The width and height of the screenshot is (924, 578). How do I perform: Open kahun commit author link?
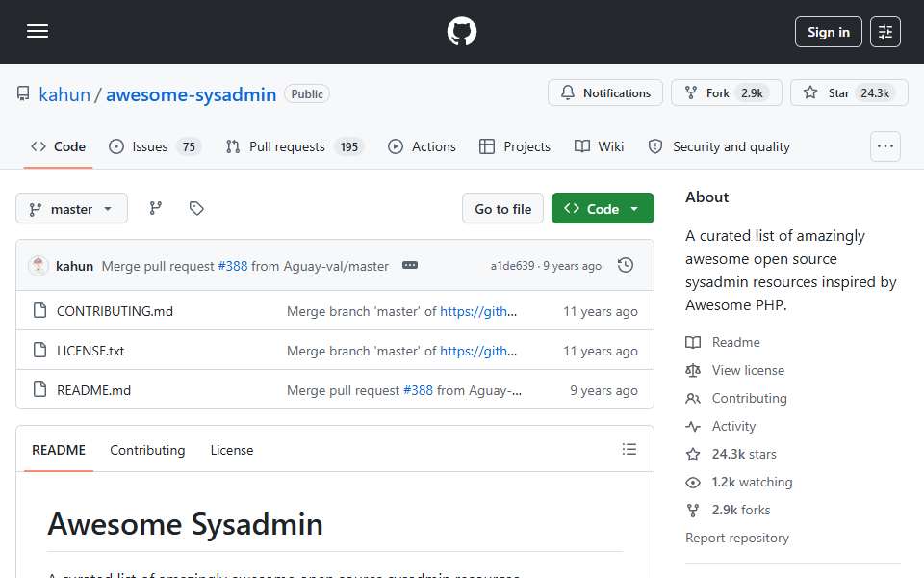tap(74, 266)
